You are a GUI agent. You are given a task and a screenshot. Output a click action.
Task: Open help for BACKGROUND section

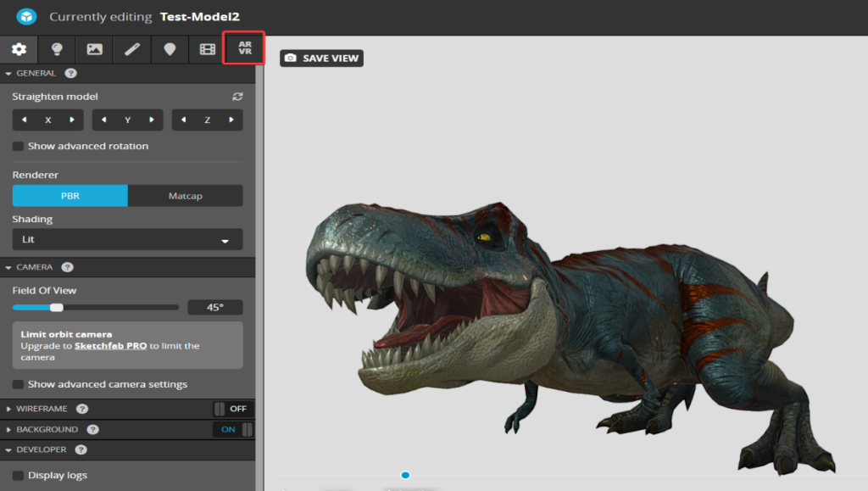pos(93,430)
